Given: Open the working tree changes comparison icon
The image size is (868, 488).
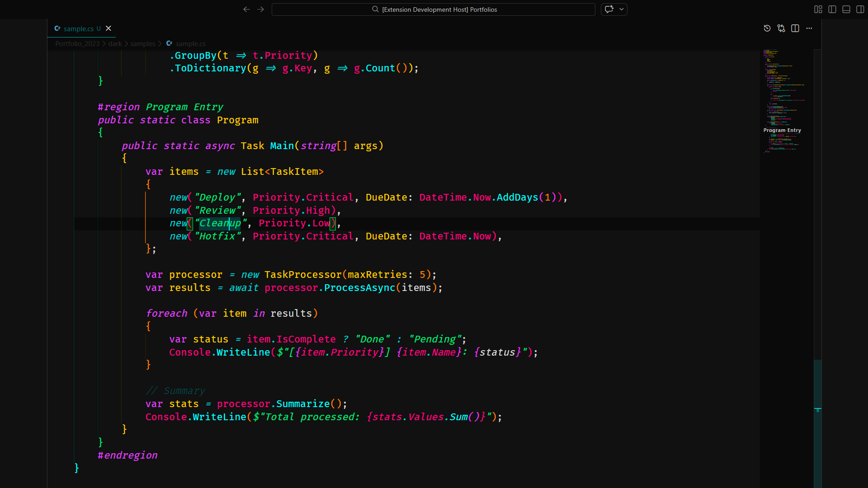Looking at the screenshot, I should 781,28.
